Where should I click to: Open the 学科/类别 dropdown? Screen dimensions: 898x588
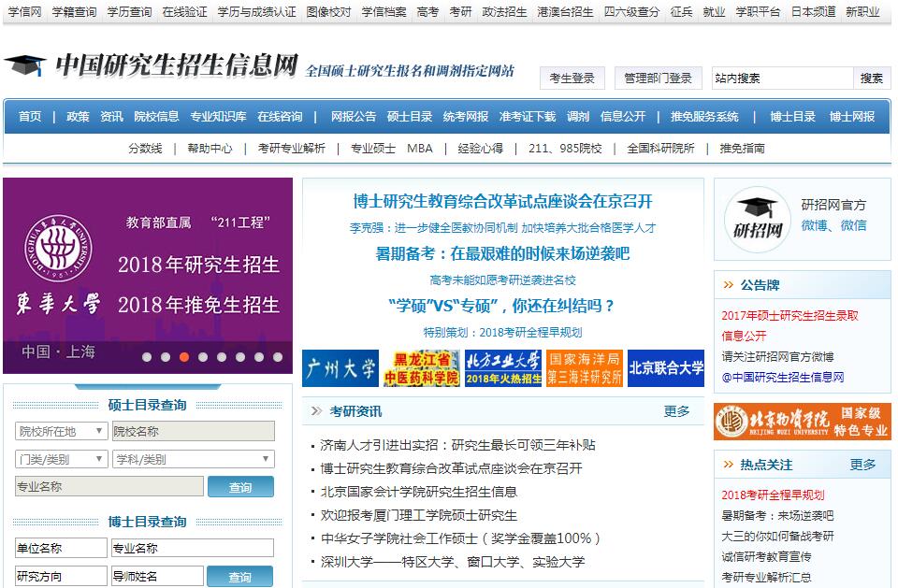coord(193,459)
